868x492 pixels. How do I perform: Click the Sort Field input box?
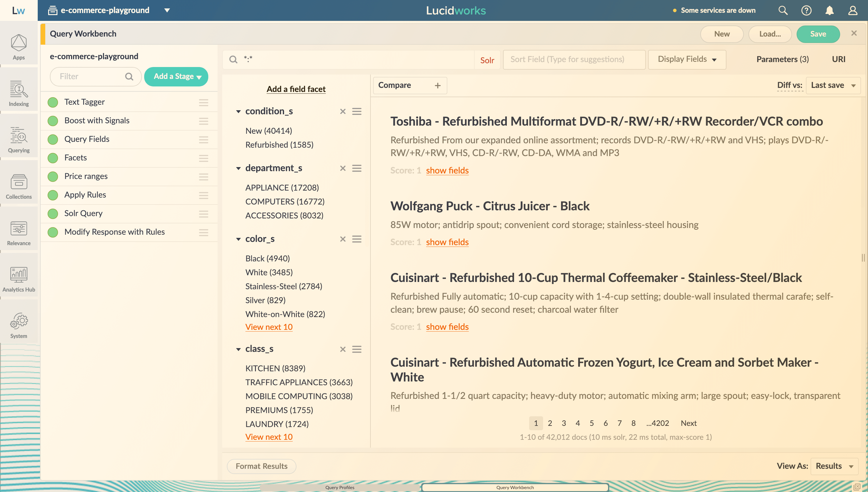pos(574,59)
